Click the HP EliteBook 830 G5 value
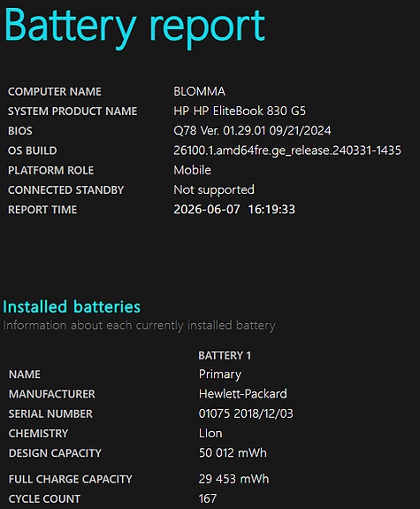 pos(240,111)
